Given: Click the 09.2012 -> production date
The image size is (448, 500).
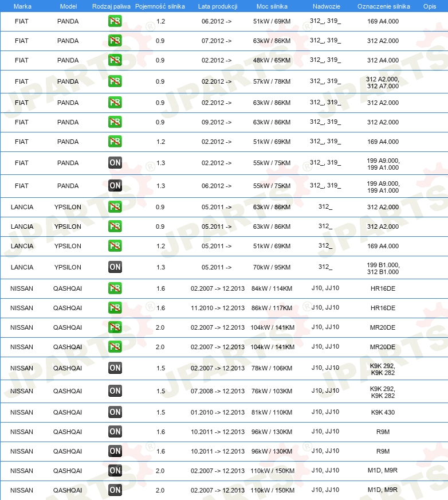Looking at the screenshot, I should 217,122.
